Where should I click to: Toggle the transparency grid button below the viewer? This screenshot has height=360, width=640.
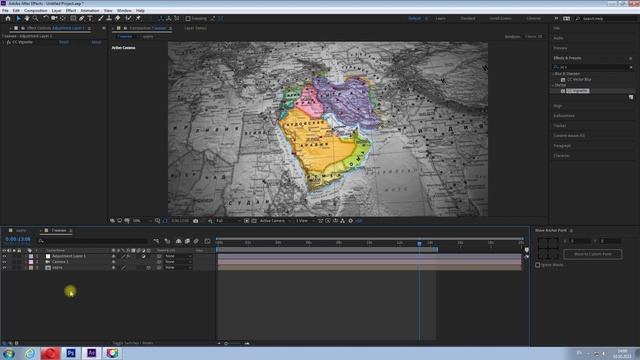tap(254, 221)
